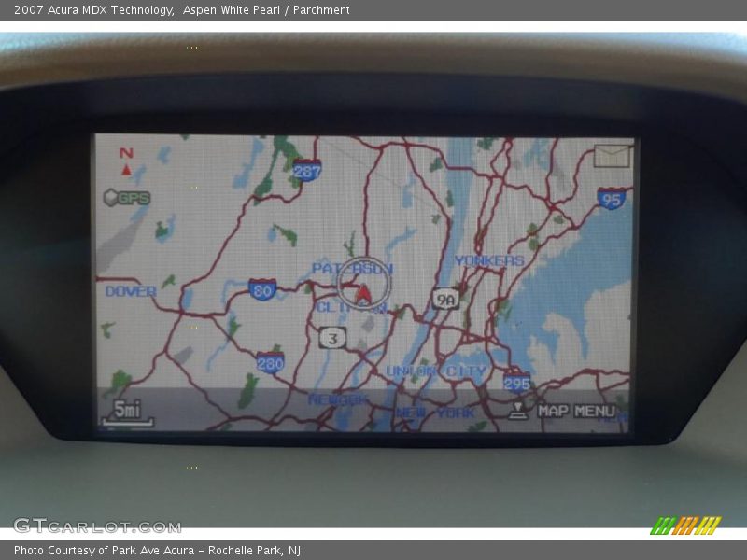
Task: Select the Interstate 295 shield
Action: click(517, 383)
